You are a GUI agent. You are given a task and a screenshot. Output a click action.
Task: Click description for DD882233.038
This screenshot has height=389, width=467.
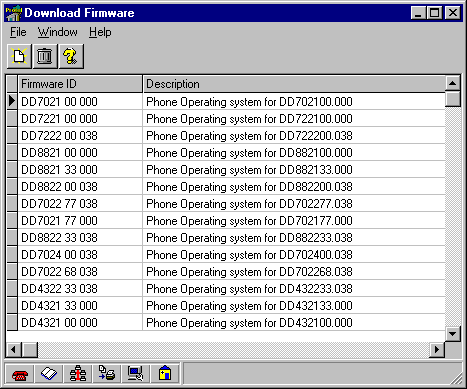[294, 237]
